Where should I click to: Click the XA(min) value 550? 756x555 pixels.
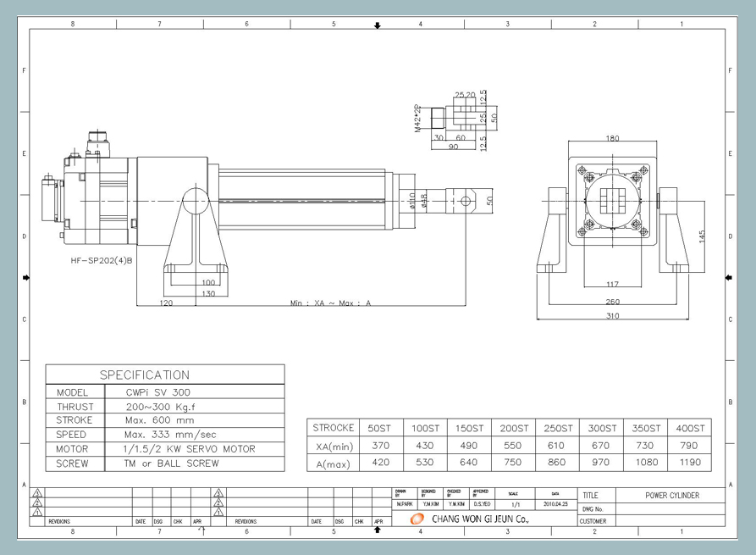tap(512, 446)
